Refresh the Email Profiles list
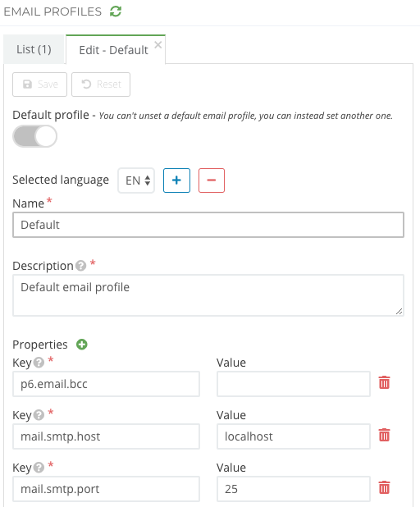This screenshot has width=420, height=507. (116, 11)
